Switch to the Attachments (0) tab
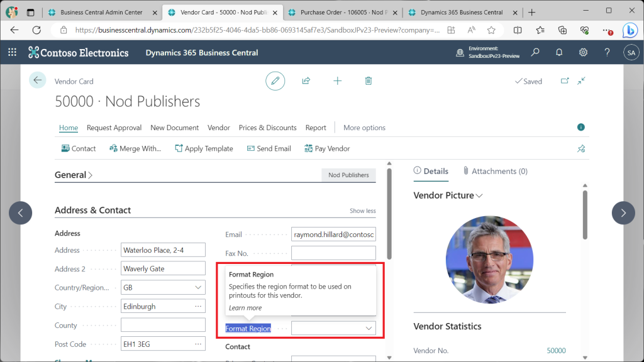644x362 pixels. [x=495, y=171]
